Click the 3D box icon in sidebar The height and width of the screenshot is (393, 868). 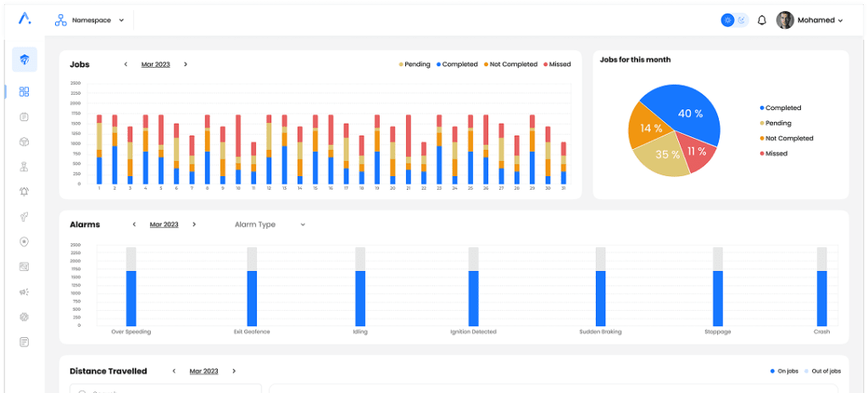pos(25,141)
